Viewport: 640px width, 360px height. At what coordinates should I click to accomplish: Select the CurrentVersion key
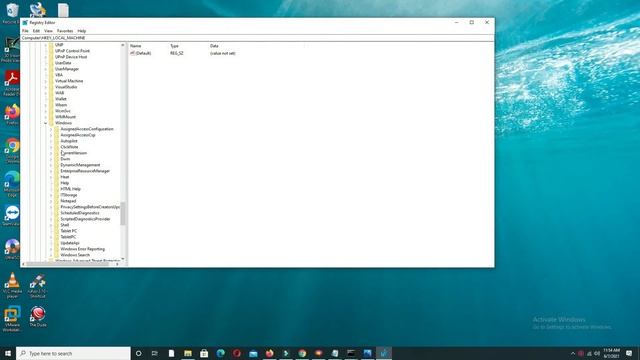73,153
